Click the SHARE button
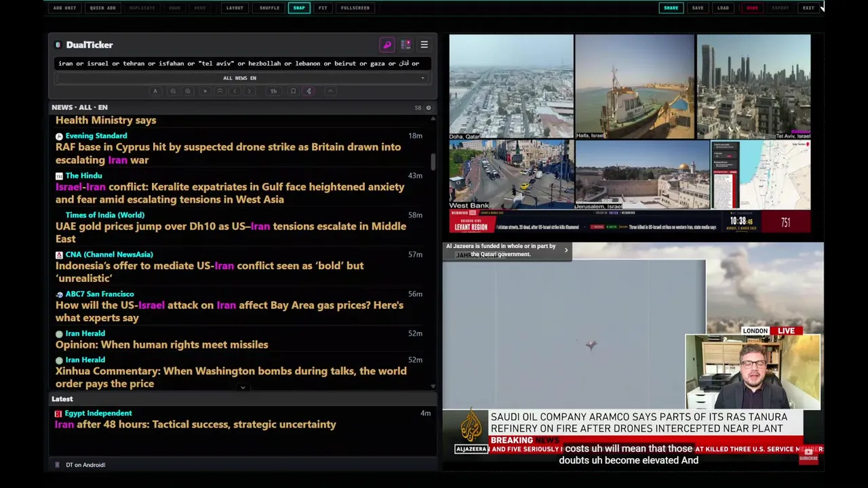Image resolution: width=868 pixels, height=488 pixels. pyautogui.click(x=671, y=8)
